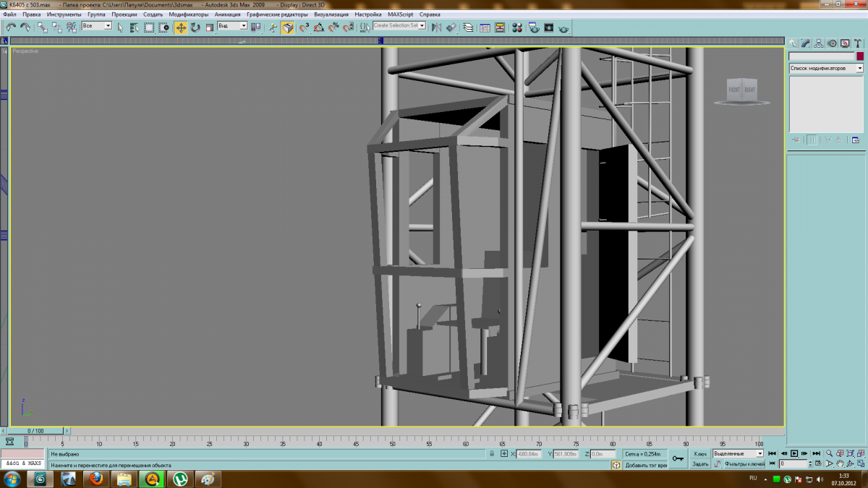This screenshot has width=868, height=488.
Task: Toggle the Window/Crossing selection icon
Action: point(164,27)
